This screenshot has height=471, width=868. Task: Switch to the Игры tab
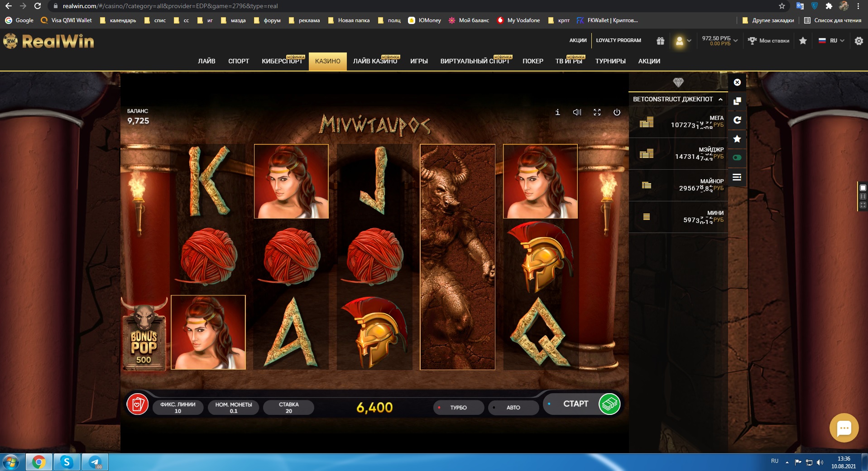click(419, 61)
